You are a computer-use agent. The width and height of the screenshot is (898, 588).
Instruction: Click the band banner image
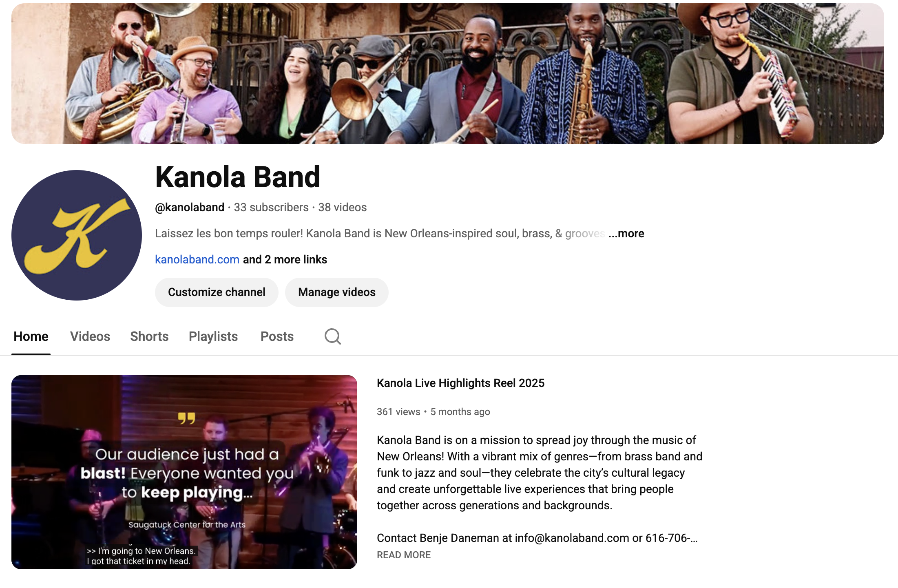click(448, 73)
